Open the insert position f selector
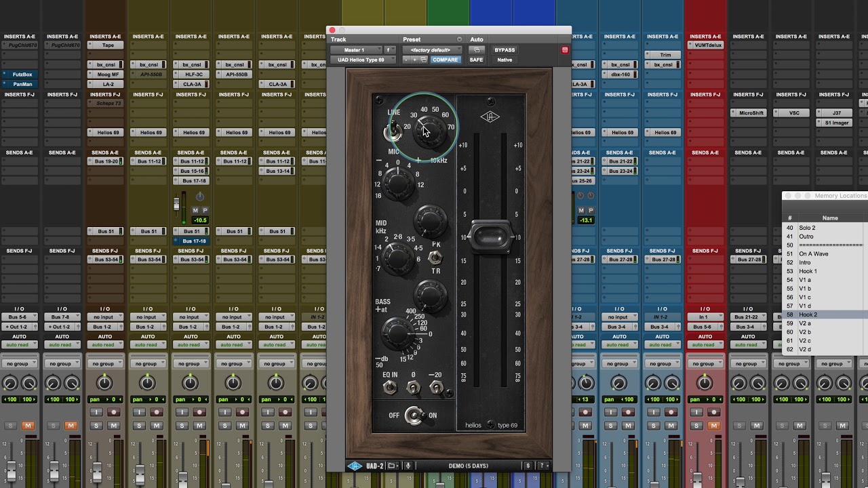Screen dimensions: 868x488 click(x=390, y=50)
